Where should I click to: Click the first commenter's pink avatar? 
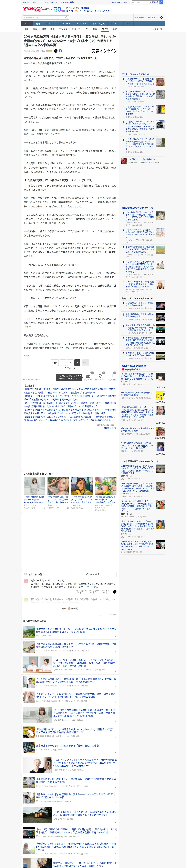(26, 581)
